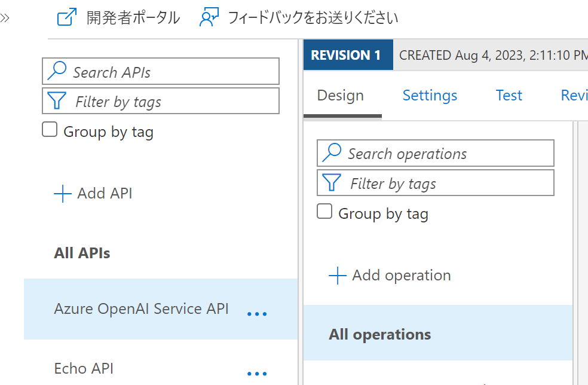Enable Group by tag for operations list

coord(324,212)
